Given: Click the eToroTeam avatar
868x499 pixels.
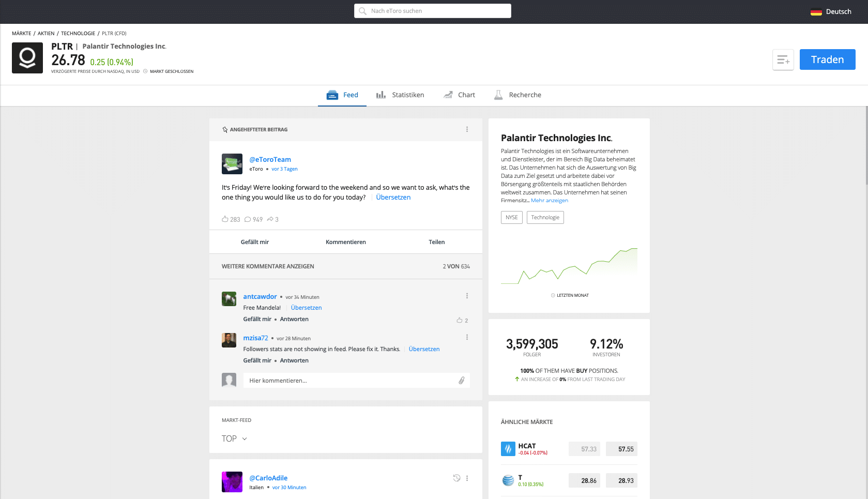Looking at the screenshot, I should point(232,164).
